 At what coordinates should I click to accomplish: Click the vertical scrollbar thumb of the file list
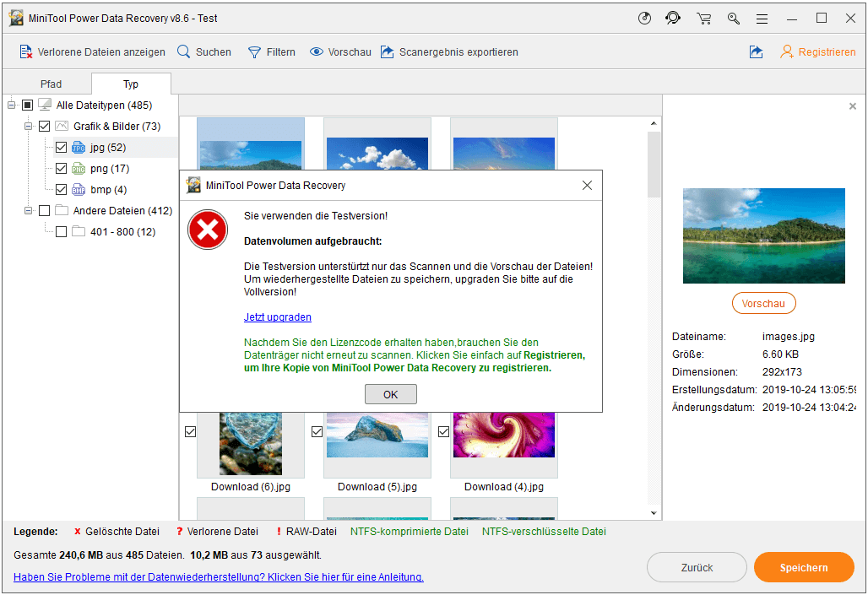coord(654,164)
